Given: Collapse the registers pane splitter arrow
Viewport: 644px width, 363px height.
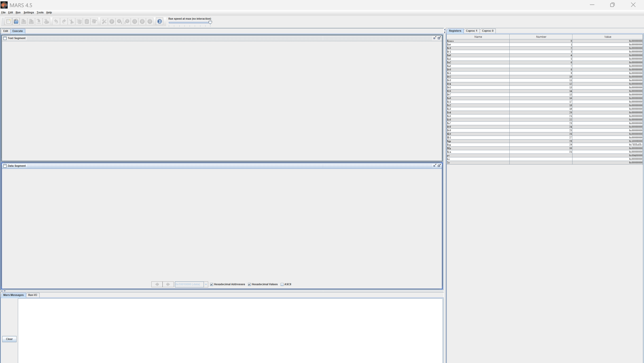Looking at the screenshot, I should coord(445,32).
